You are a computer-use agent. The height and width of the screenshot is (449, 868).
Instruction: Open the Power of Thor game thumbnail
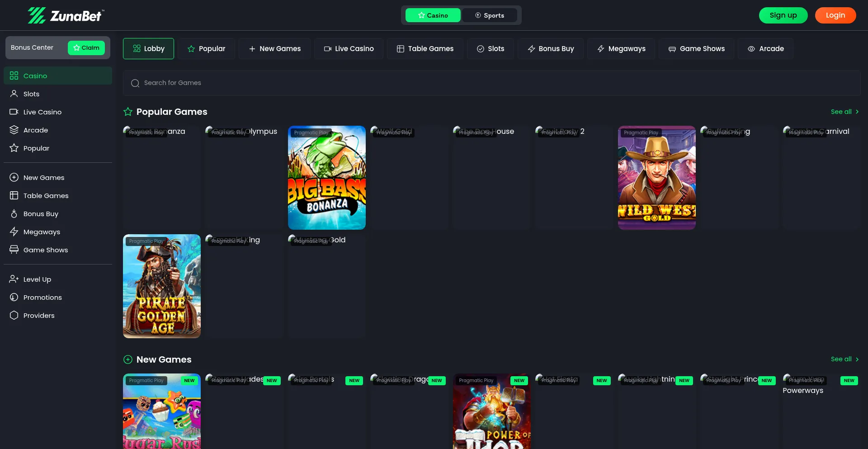tap(492, 411)
